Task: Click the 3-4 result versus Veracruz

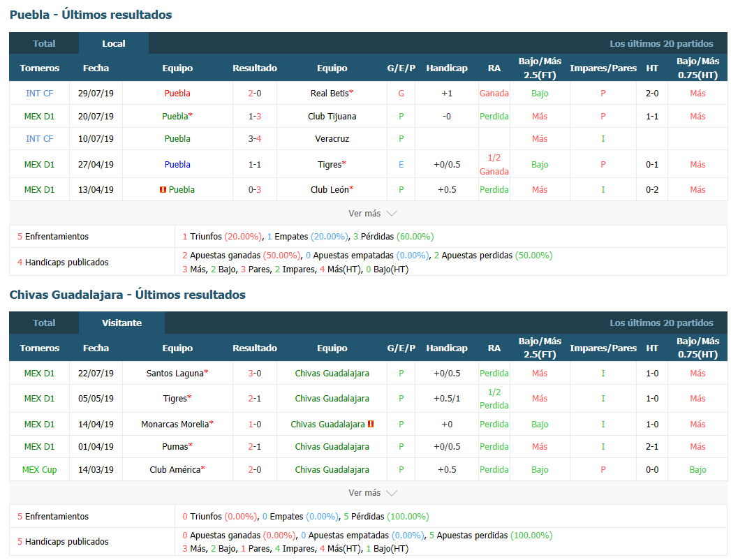Action: tap(255, 138)
